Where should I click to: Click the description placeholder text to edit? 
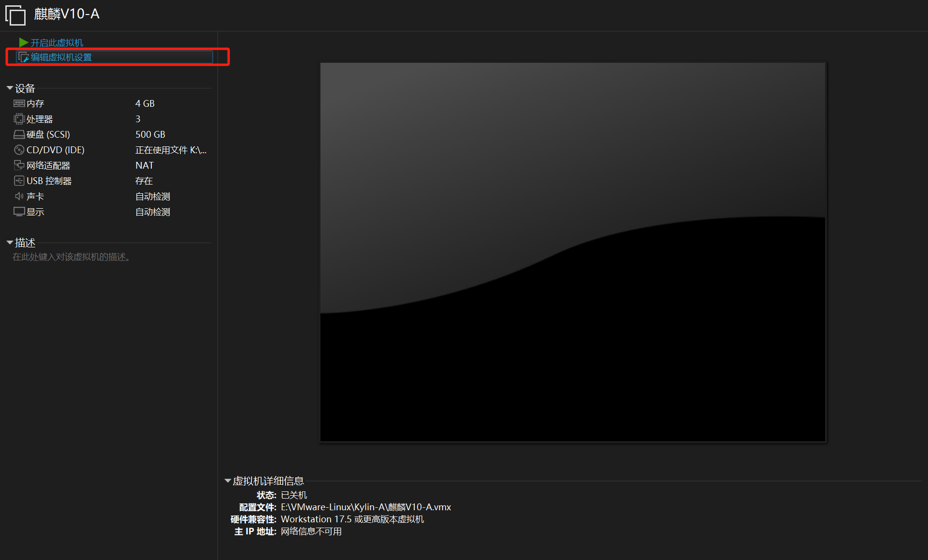pyautogui.click(x=71, y=257)
